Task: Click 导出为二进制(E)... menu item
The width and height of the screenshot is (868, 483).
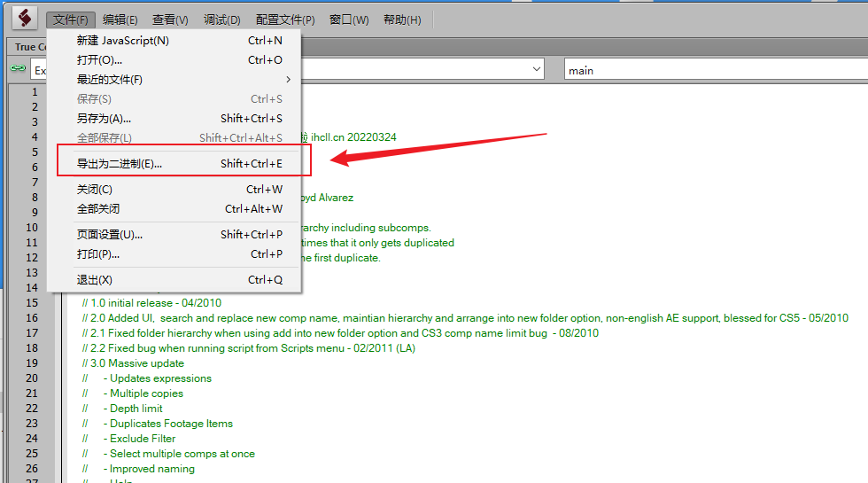Action: (x=120, y=164)
